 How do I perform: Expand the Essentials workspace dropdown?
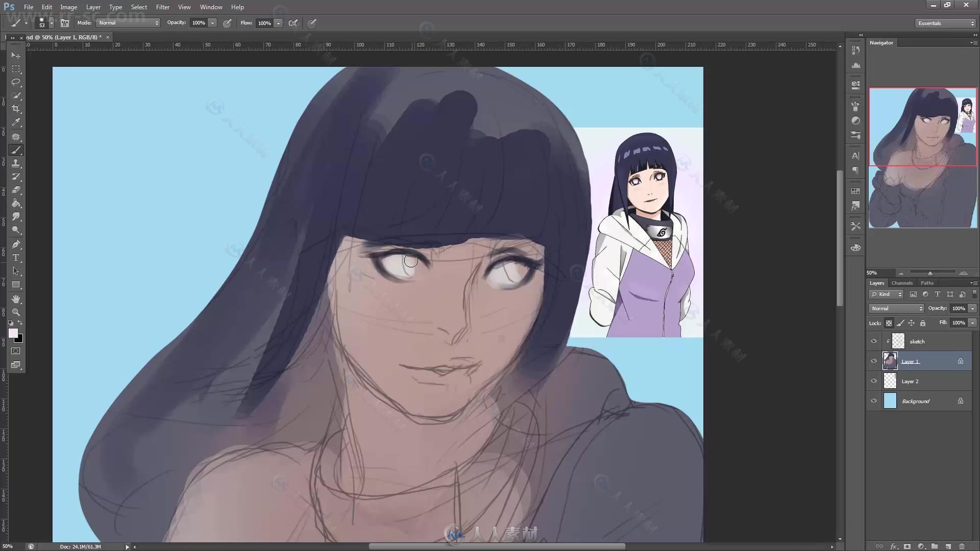point(945,23)
